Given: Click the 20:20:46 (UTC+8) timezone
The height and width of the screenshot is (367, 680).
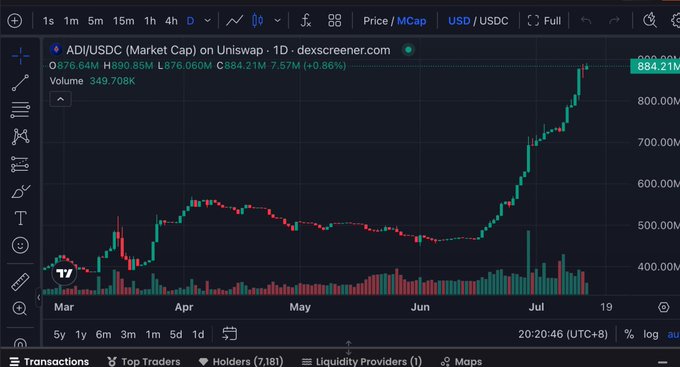Looking at the screenshot, I should pos(563,334).
